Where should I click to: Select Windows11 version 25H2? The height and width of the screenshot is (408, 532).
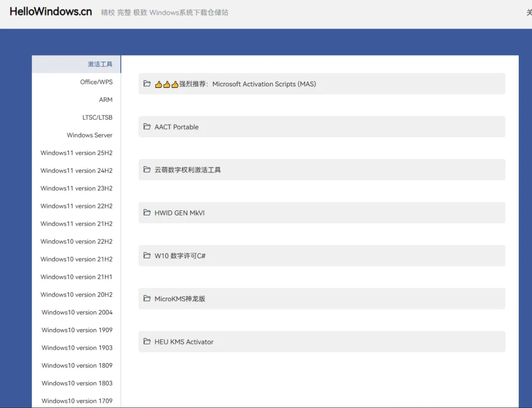coord(76,153)
